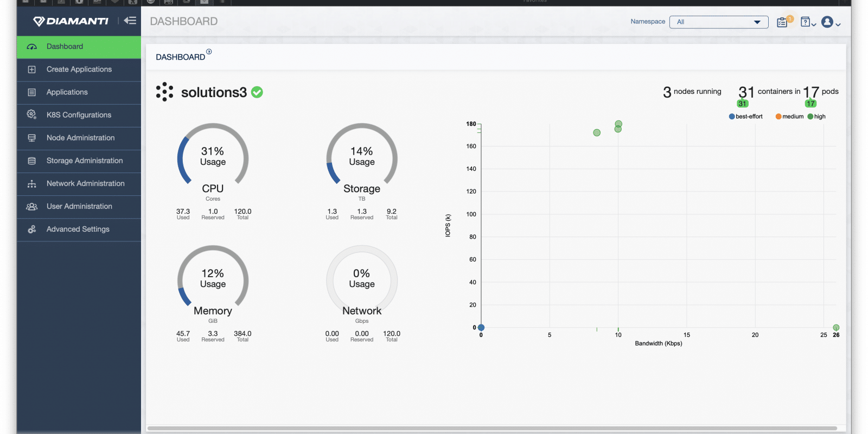
Task: Click the Node Administration server icon
Action: coord(32,138)
